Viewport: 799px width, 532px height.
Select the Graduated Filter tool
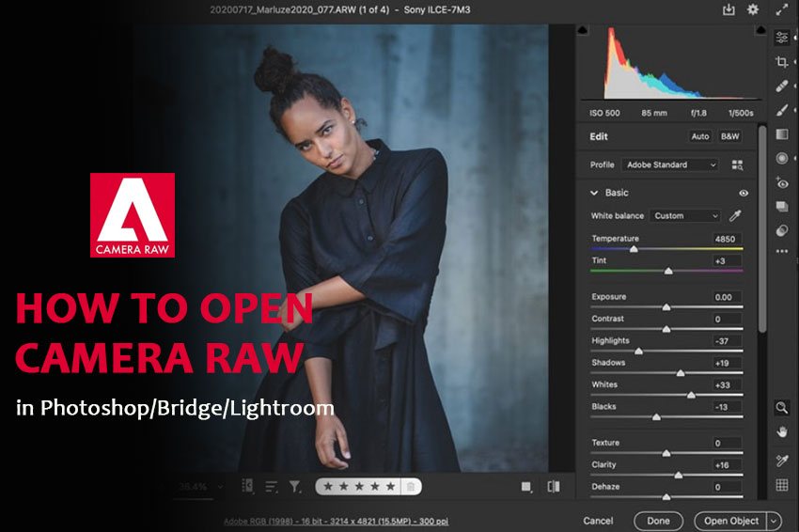(782, 134)
